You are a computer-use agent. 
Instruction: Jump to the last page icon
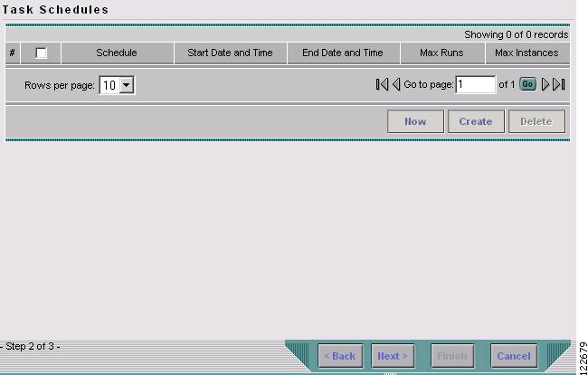[x=559, y=84]
